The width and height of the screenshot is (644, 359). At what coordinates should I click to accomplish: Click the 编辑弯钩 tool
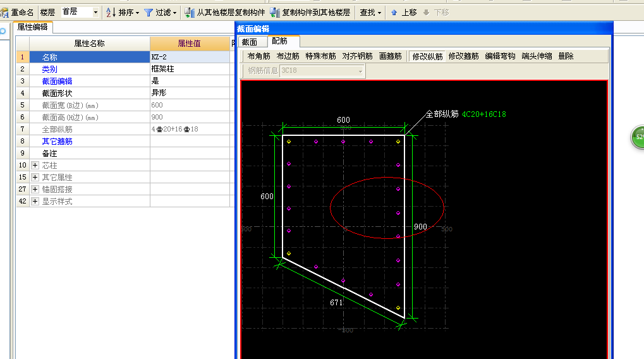[501, 56]
